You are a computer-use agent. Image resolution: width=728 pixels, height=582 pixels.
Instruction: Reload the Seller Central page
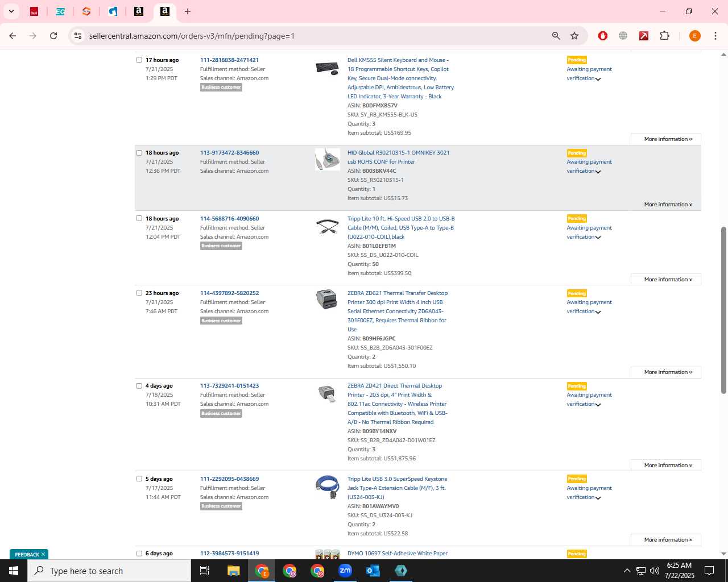pyautogui.click(x=53, y=36)
